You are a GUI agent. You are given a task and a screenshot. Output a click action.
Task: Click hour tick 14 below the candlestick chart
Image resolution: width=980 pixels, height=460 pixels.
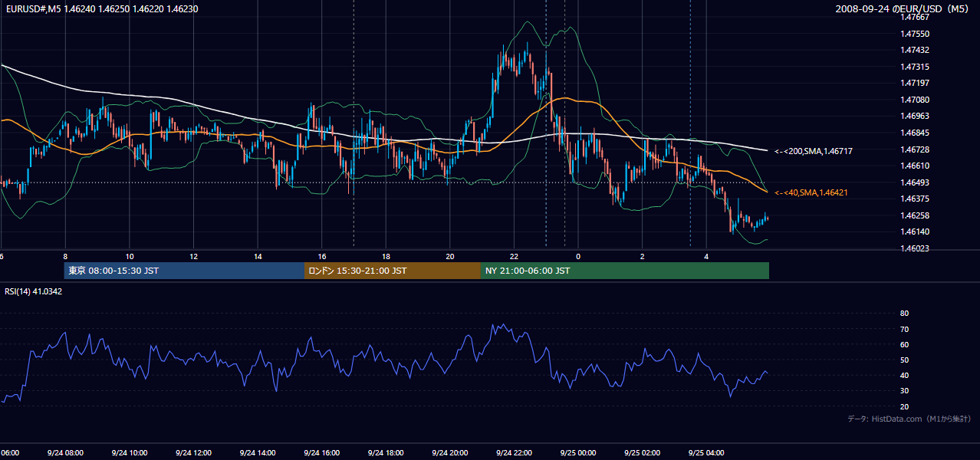tap(258, 257)
